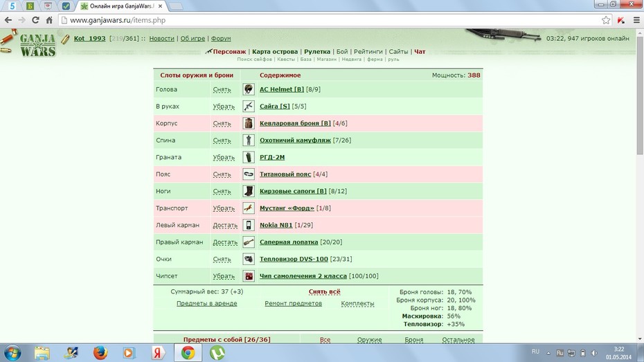Click the Охотничий камуфляж icon

point(249,140)
